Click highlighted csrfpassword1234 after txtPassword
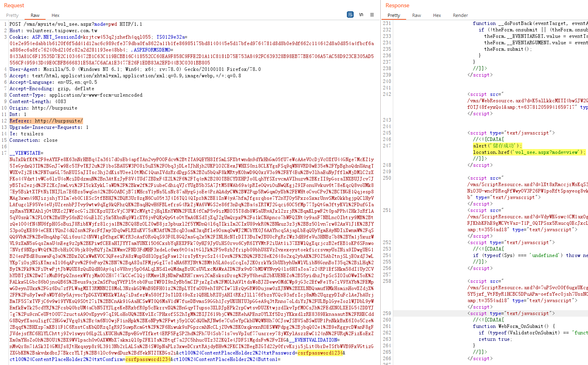This screenshot has height=365, width=588. tap(320, 353)
